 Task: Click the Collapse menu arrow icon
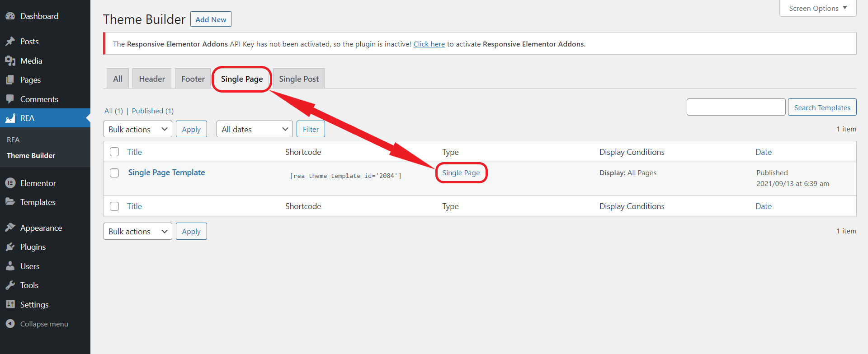click(x=10, y=324)
